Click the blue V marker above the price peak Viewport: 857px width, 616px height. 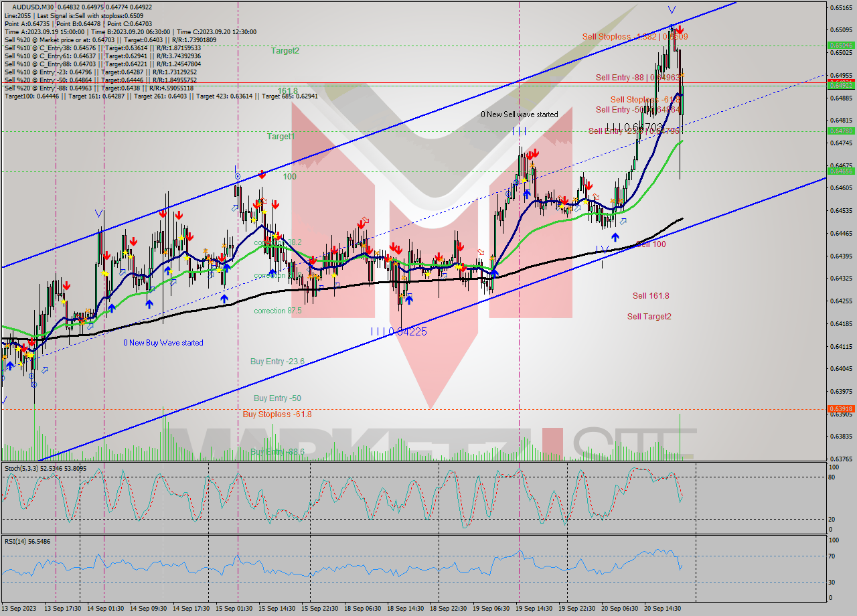(672, 10)
